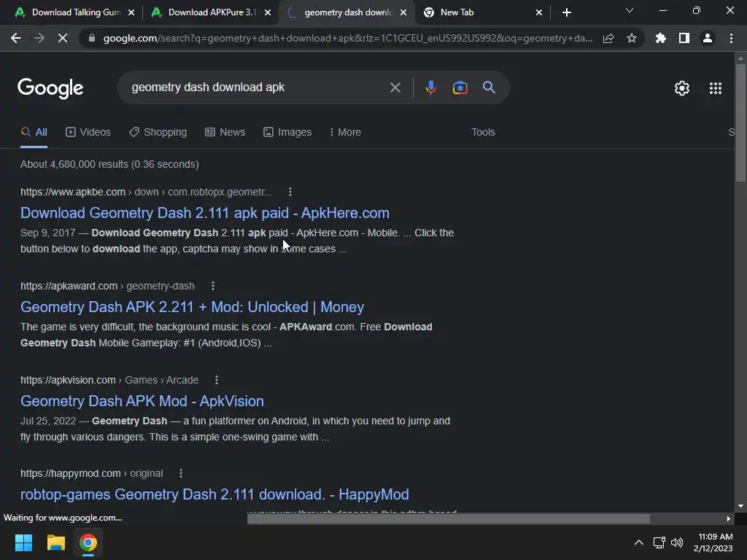Open search Tools options

coord(483,133)
